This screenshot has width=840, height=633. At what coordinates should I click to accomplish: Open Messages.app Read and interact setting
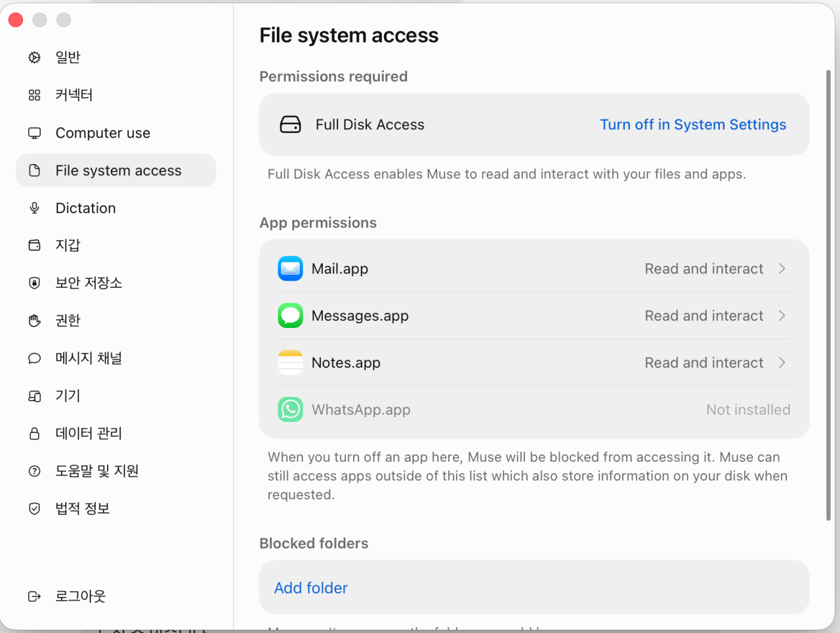pos(704,316)
